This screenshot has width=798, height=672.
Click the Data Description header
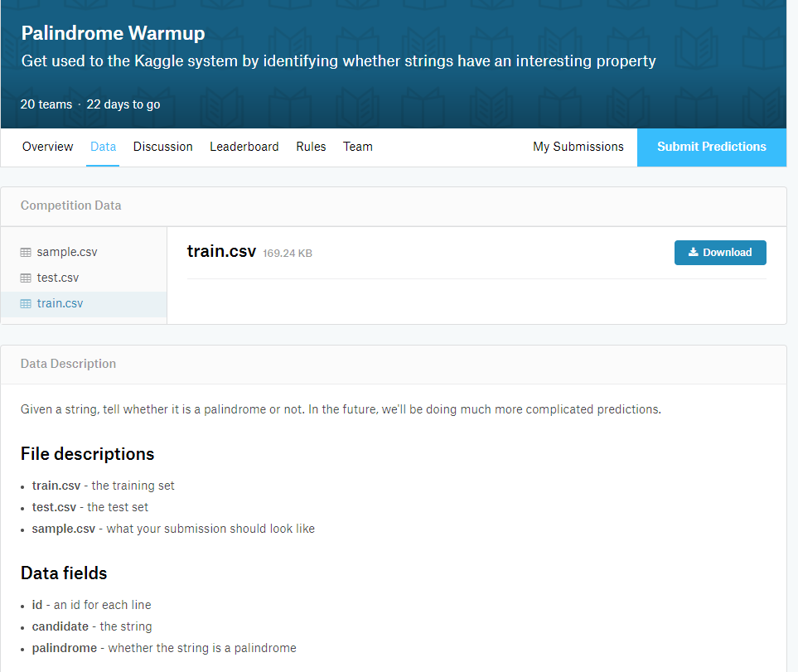coord(68,364)
